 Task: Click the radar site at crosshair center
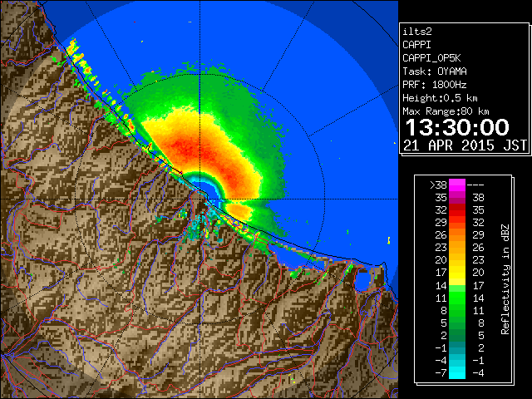click(199, 199)
